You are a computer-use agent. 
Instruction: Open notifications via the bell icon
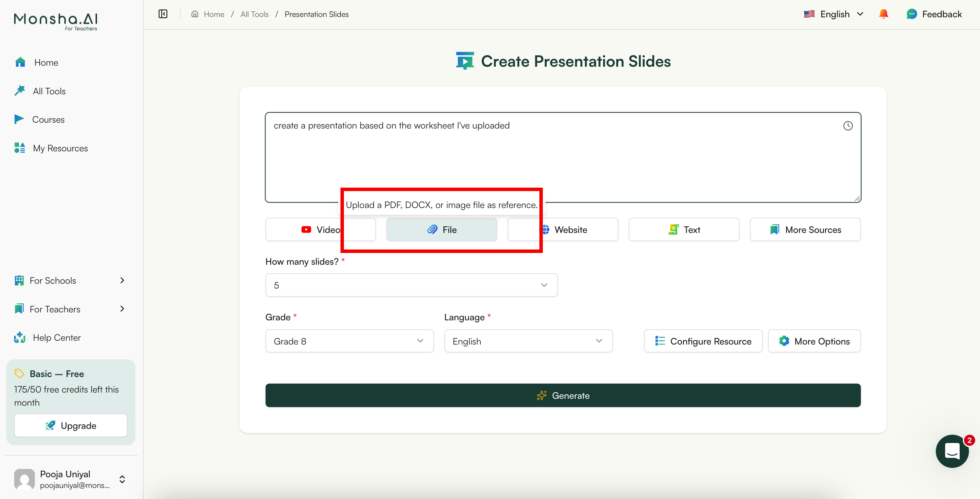[883, 14]
